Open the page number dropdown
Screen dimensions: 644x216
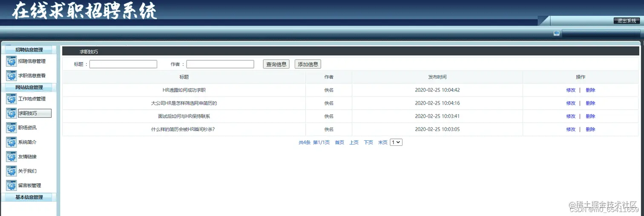click(396, 142)
